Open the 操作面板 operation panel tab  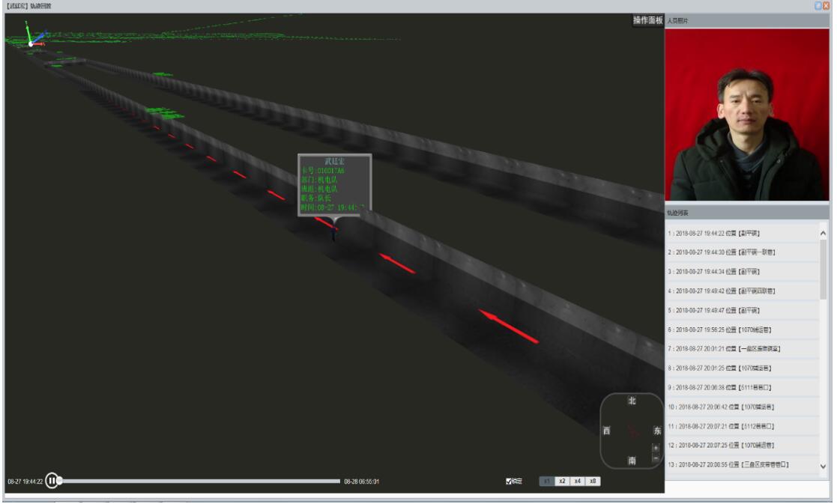648,20
